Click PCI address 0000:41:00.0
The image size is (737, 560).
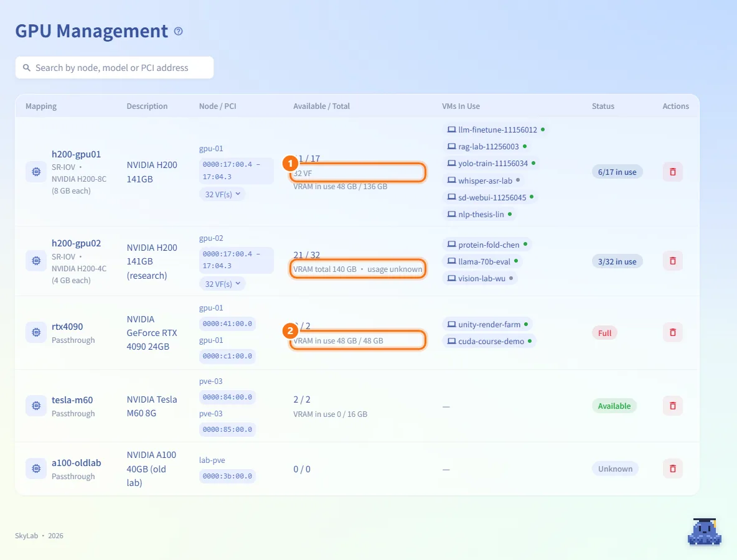(x=227, y=324)
